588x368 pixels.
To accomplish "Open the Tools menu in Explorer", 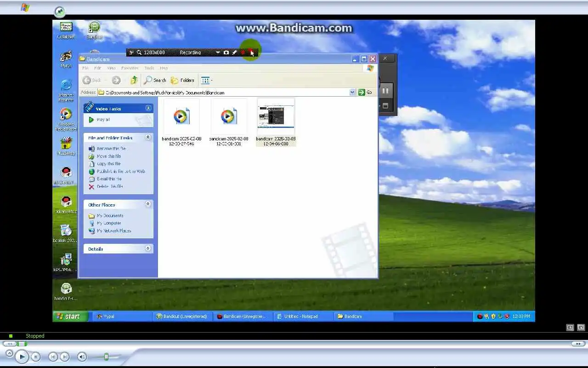I will [149, 68].
